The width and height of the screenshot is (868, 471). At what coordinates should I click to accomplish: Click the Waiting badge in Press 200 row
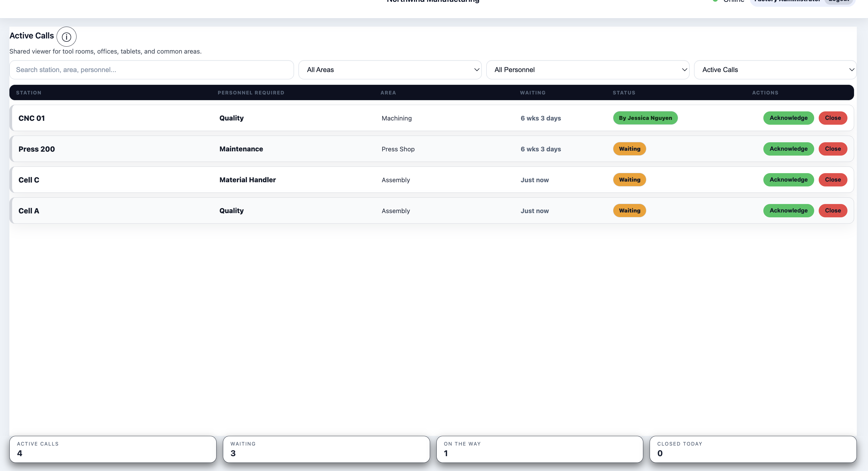(x=629, y=149)
